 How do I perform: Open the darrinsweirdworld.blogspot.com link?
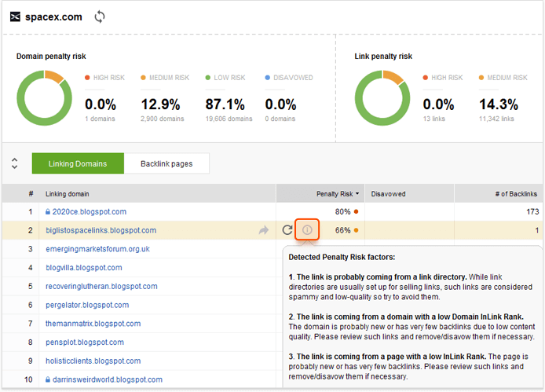108,379
